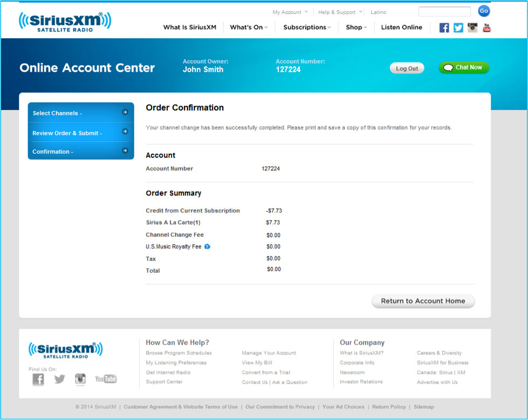Start a chat with Chat Now
The width and height of the screenshot is (528, 420).
pos(464,67)
